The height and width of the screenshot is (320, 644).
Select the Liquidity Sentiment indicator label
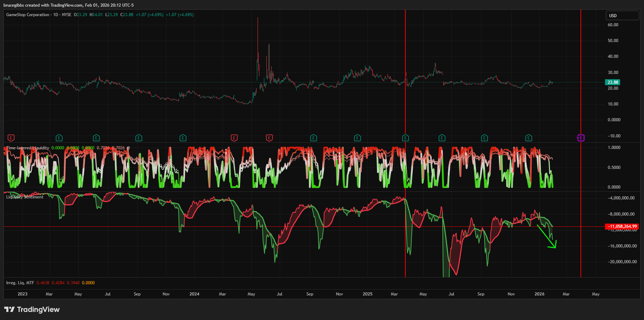click(x=25, y=197)
